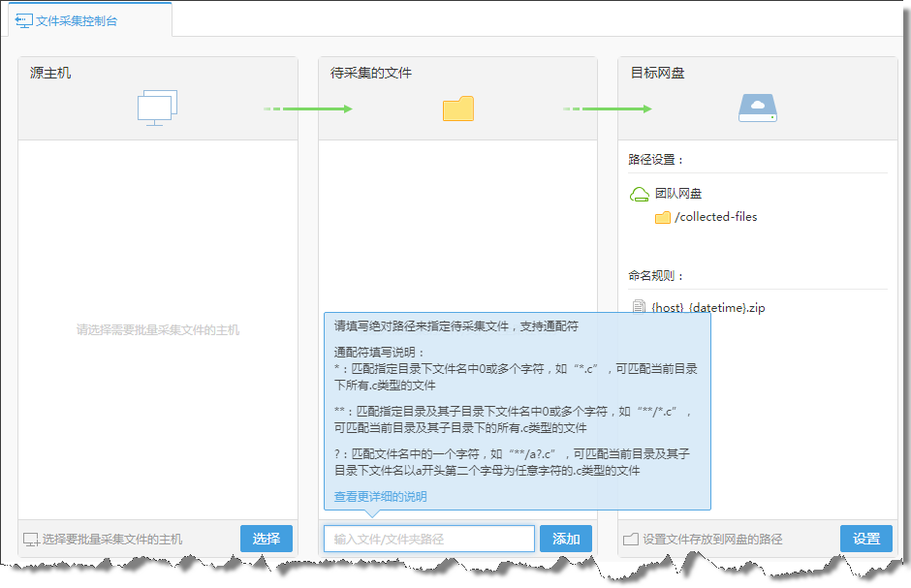The image size is (911, 588).
Task: Switch to the 文件采集控制台 tab
Action: click(x=76, y=20)
